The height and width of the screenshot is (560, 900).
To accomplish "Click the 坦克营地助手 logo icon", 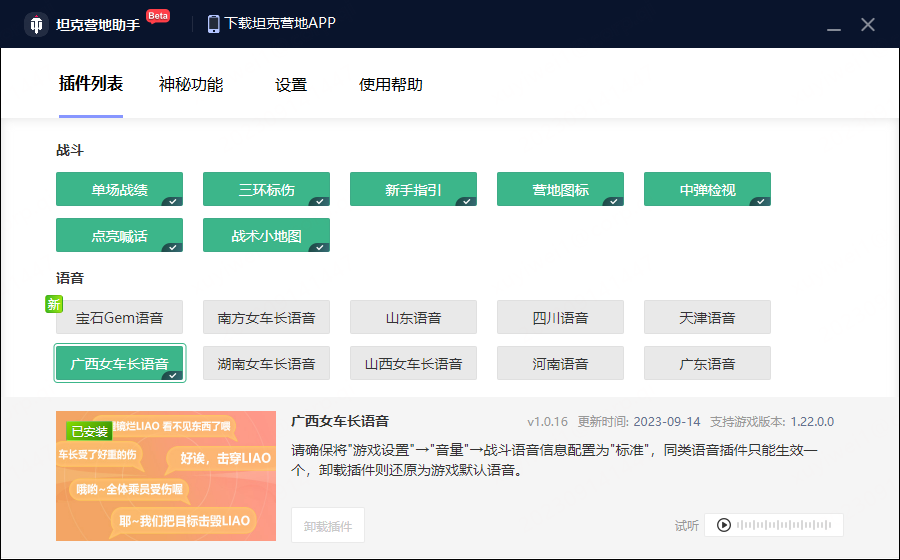I will 37,25.
